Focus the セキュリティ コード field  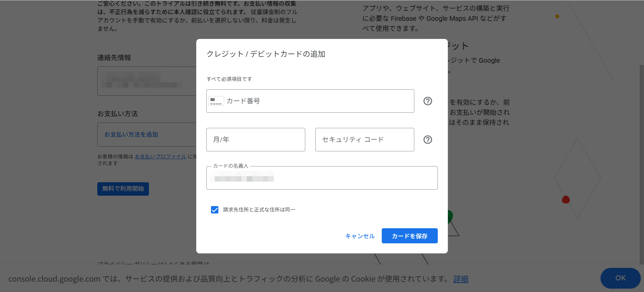(365, 140)
